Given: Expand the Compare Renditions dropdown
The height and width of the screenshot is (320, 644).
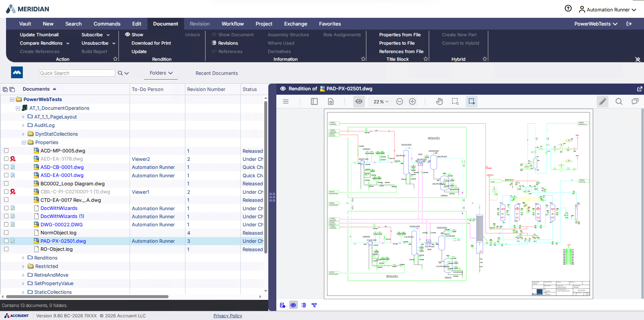Looking at the screenshot, I should coord(68,43).
